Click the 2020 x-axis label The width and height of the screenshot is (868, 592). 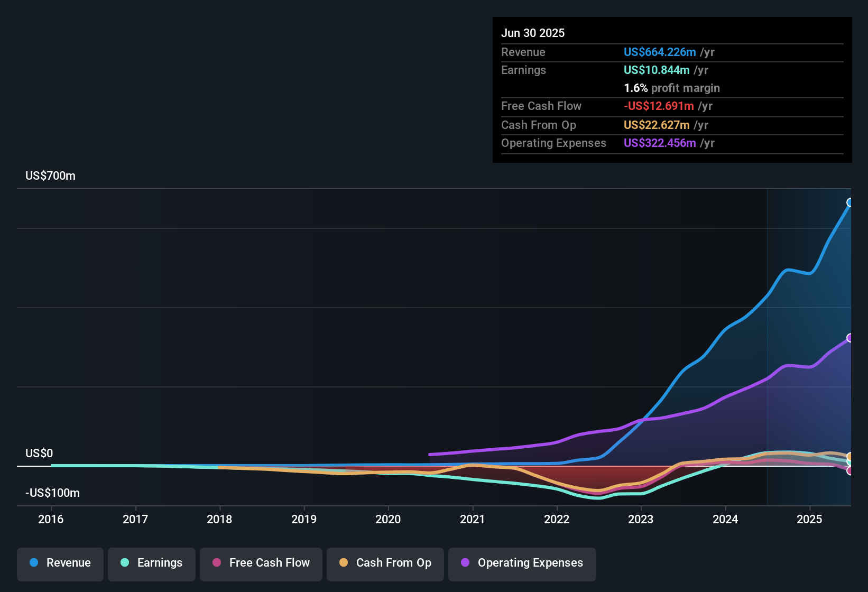click(388, 519)
